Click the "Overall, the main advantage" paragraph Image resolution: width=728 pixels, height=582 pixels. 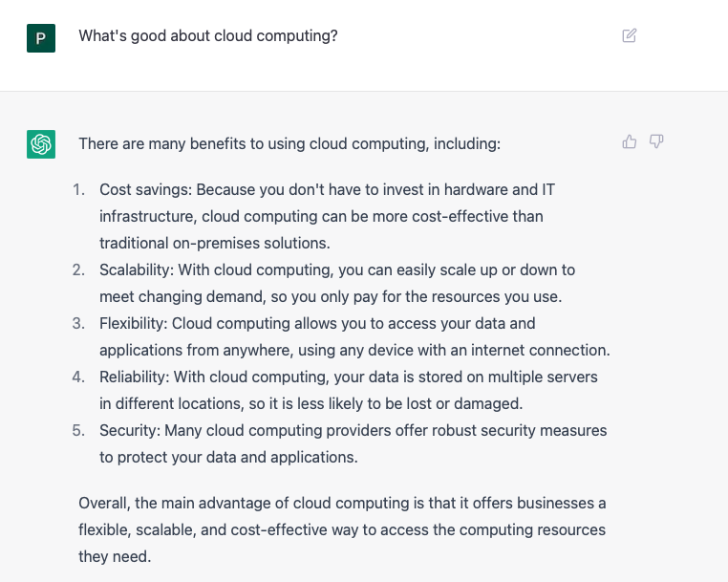click(342, 529)
